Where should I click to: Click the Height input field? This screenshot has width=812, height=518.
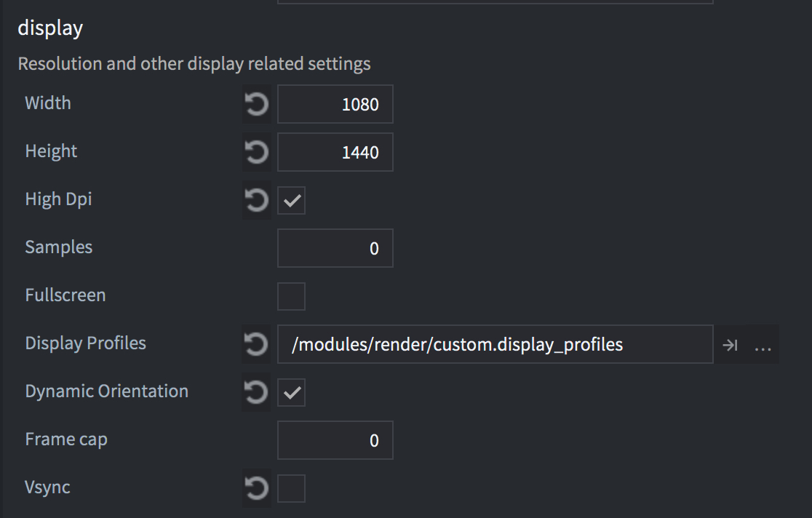[x=335, y=153]
